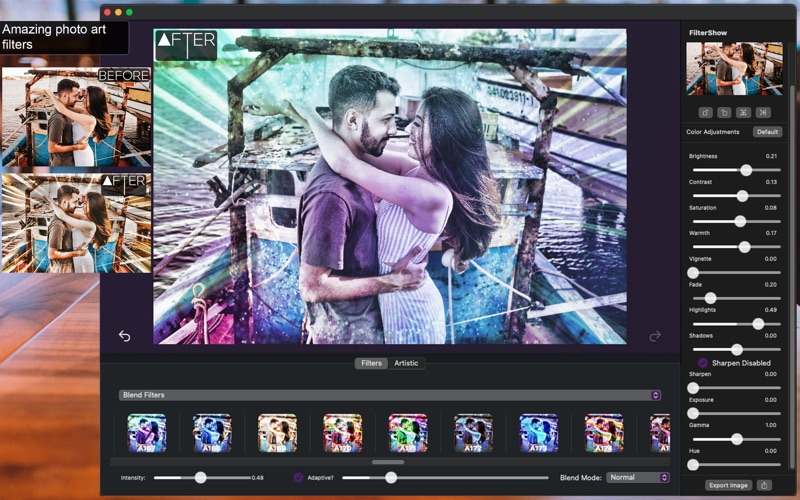Apply the A174 blend filter

(x=604, y=433)
